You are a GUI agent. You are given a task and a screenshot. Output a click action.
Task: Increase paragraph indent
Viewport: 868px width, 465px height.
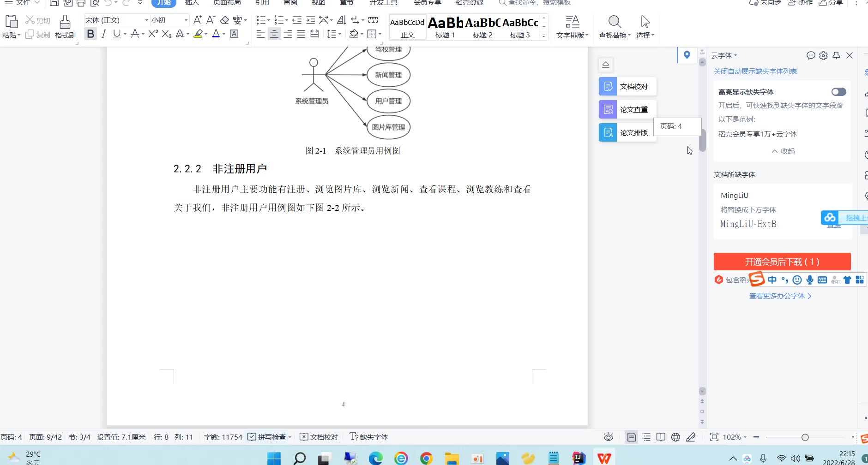pos(310,20)
